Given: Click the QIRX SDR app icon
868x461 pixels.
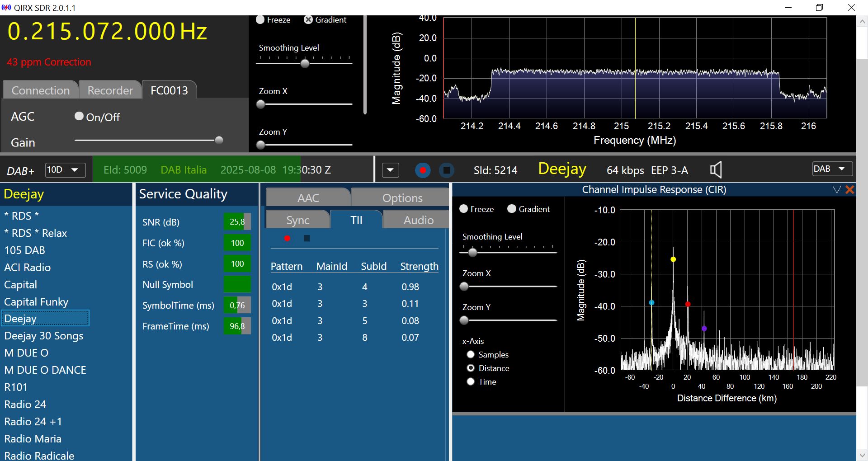Looking at the screenshot, I should coord(6,8).
